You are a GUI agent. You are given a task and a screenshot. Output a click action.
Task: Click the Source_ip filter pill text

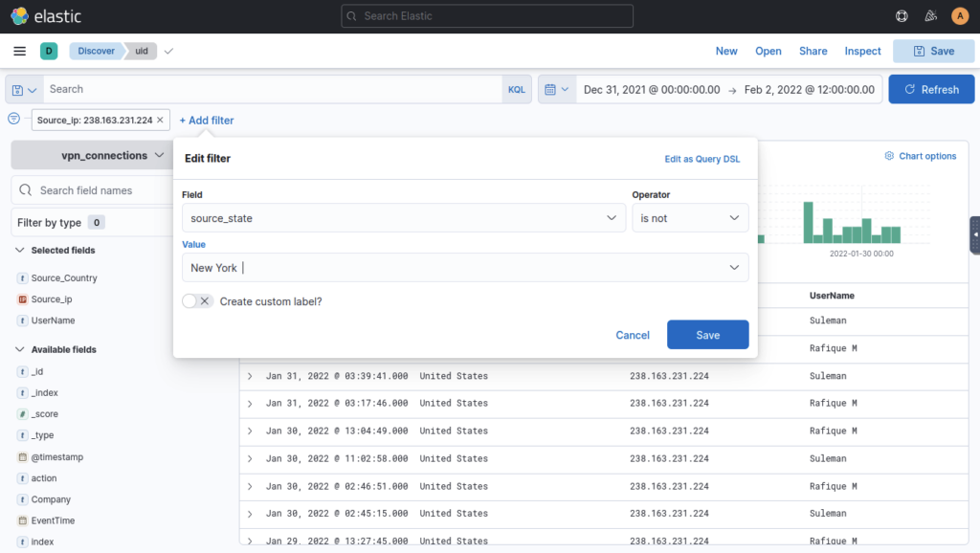tap(95, 120)
